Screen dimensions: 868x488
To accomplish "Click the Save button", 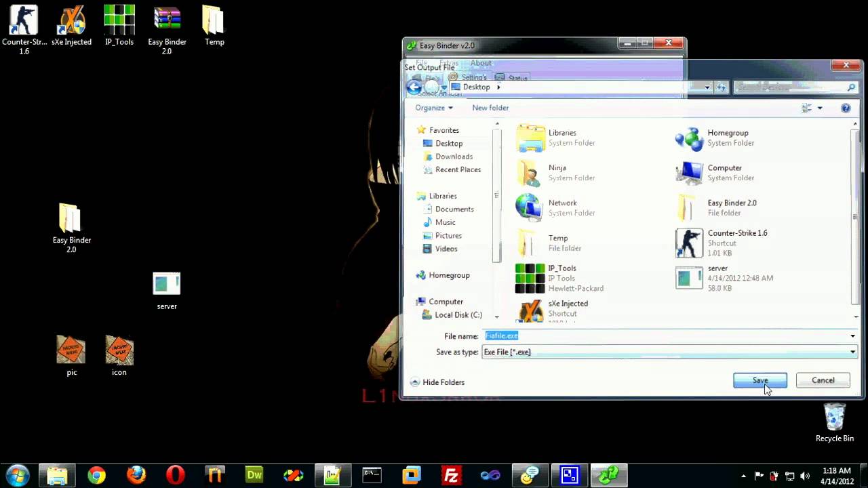I will [x=760, y=380].
